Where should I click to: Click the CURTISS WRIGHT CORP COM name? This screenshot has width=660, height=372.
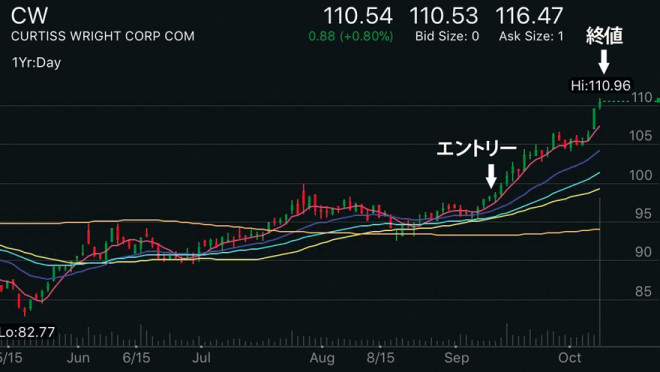coord(103,36)
